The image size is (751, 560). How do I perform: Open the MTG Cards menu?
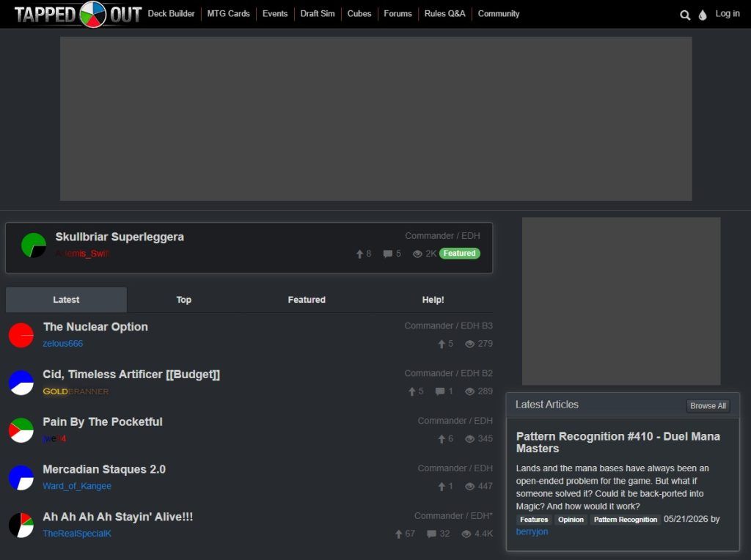click(x=229, y=14)
